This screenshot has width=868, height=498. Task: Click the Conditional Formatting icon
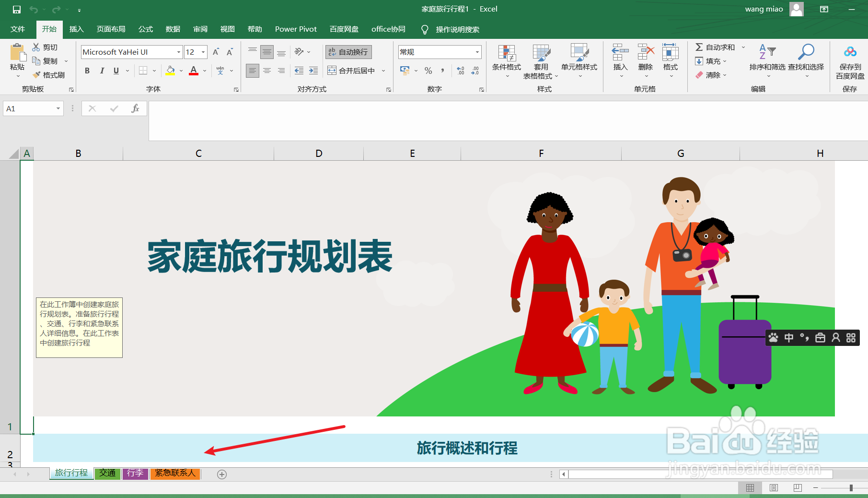(507, 53)
